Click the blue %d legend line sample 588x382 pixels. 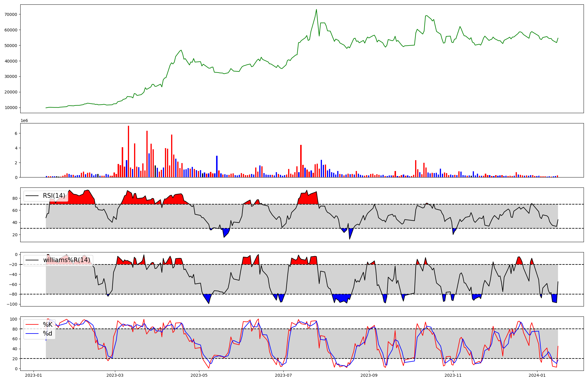tap(32, 334)
